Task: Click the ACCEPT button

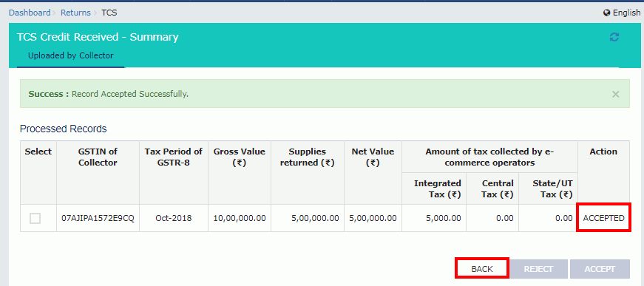Action: tap(600, 269)
